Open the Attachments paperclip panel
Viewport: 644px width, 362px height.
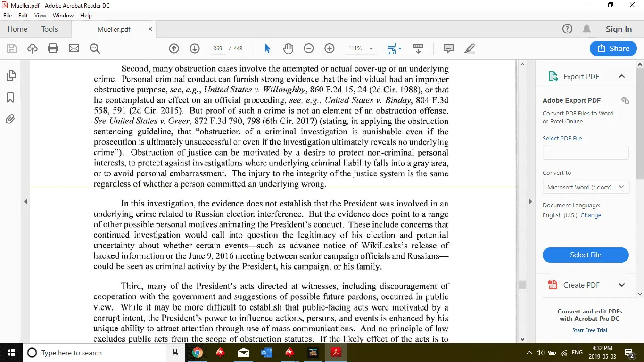(10, 119)
